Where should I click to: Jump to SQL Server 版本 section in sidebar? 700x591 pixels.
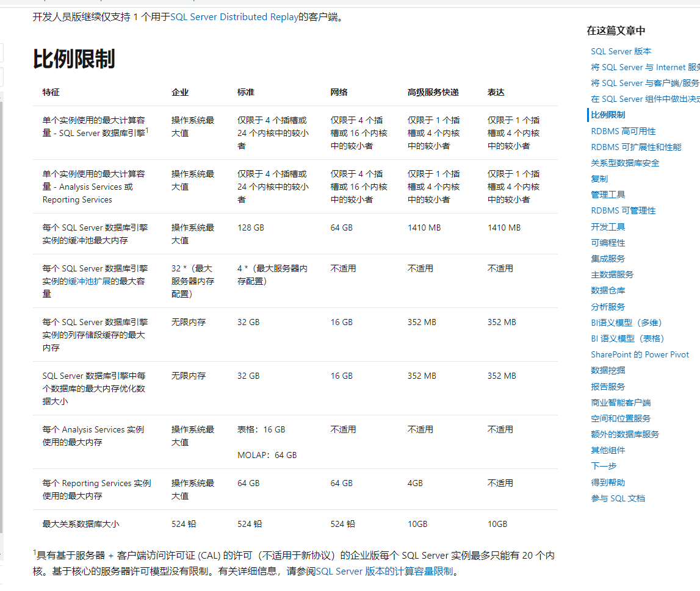pos(621,51)
